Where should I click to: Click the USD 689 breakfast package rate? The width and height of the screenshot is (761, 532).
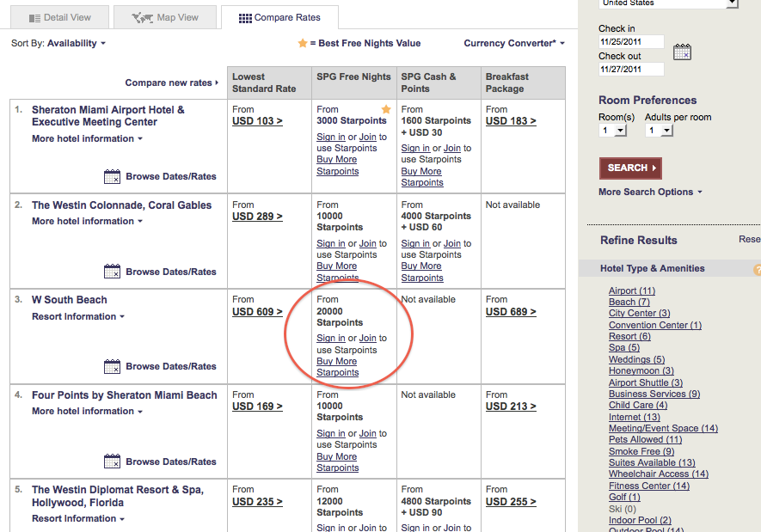(x=511, y=312)
